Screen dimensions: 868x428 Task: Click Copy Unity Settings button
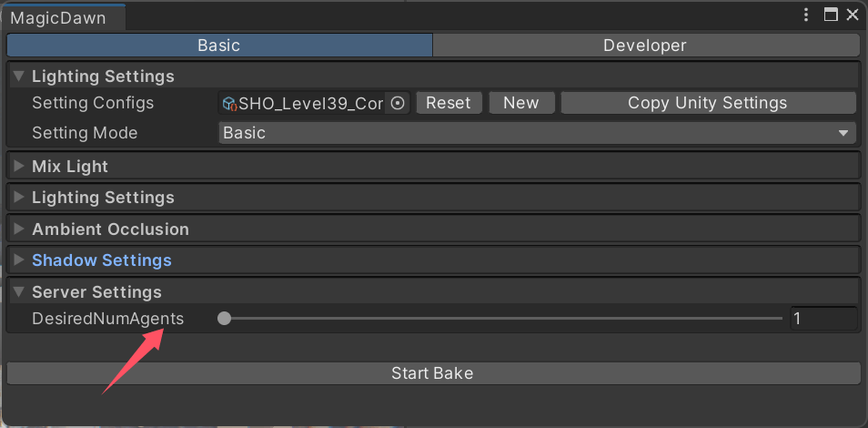(x=707, y=103)
